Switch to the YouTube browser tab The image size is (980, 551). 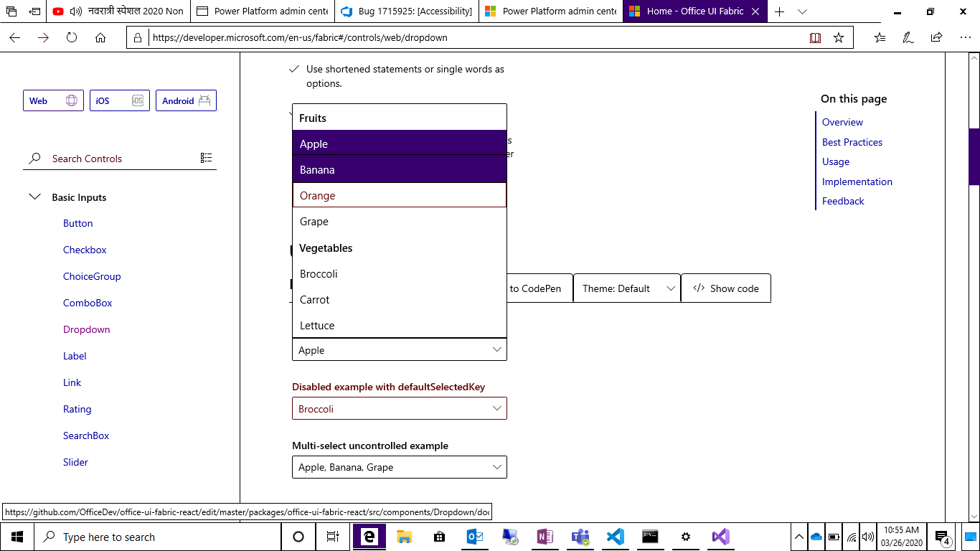point(120,11)
